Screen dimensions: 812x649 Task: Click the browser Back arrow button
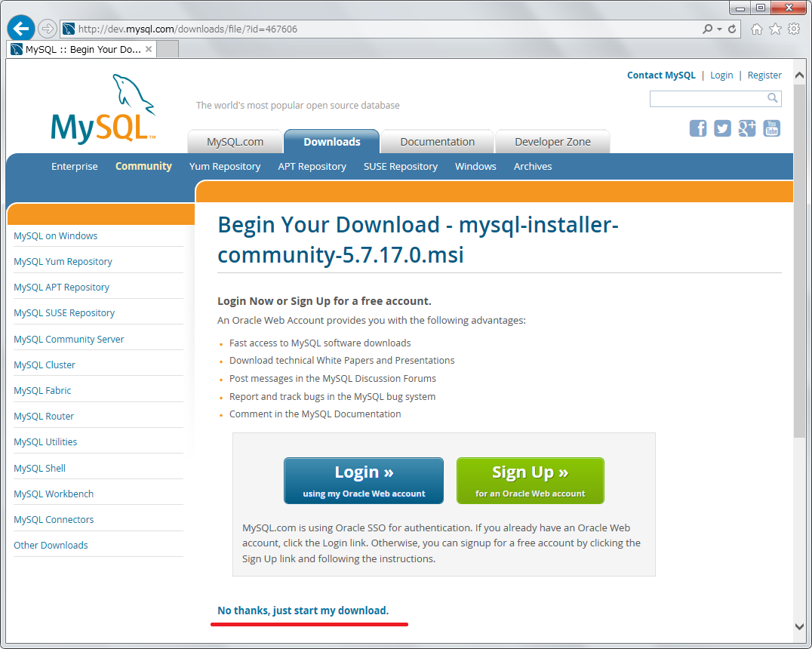pos(20,29)
